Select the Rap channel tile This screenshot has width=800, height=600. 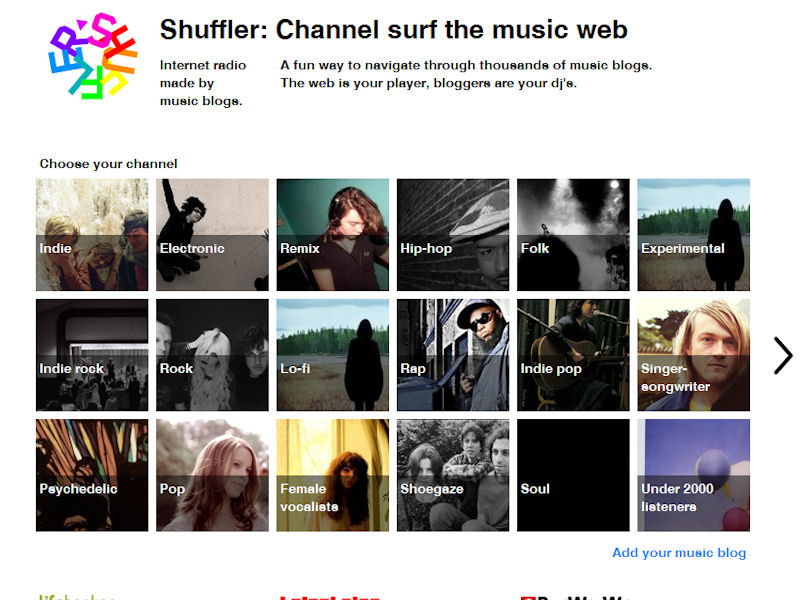coord(453,355)
